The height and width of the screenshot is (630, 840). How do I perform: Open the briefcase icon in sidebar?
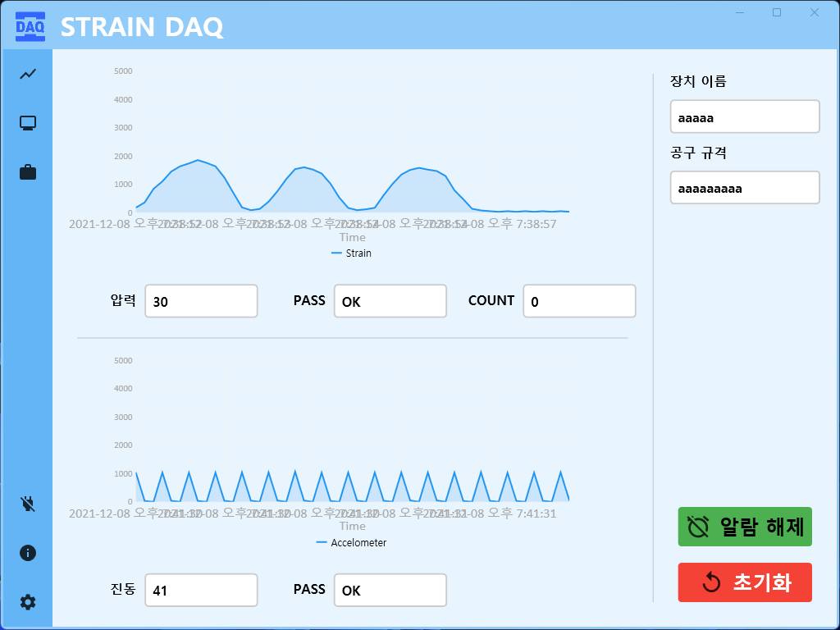point(28,172)
